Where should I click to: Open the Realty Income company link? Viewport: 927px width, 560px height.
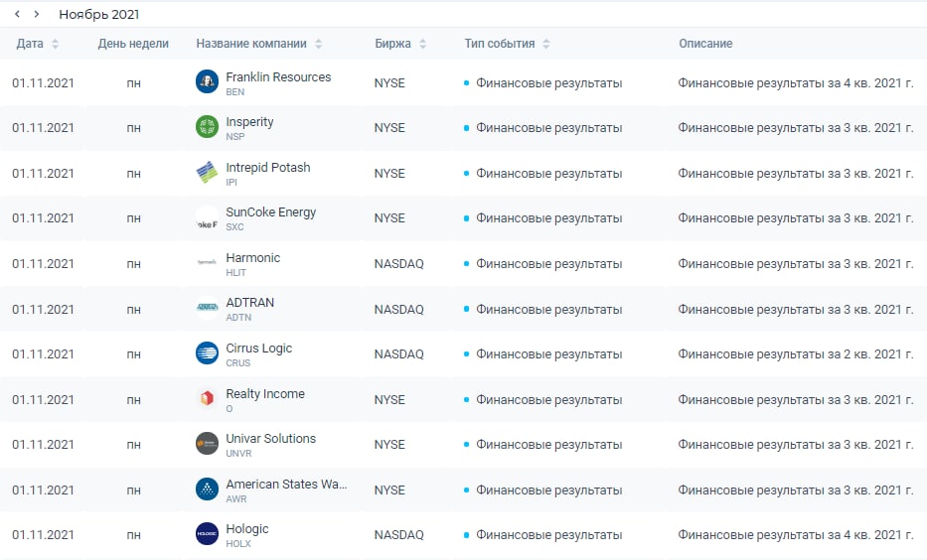265,393
